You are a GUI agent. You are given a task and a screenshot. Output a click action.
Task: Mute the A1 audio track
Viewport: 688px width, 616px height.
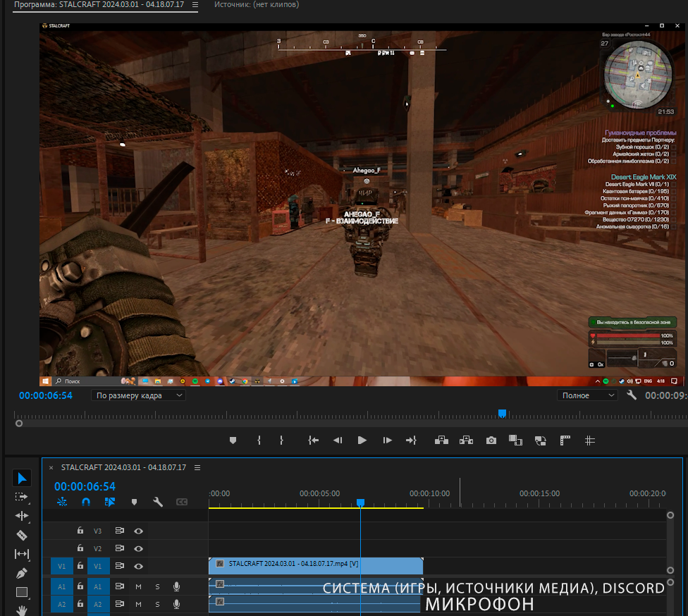139,586
